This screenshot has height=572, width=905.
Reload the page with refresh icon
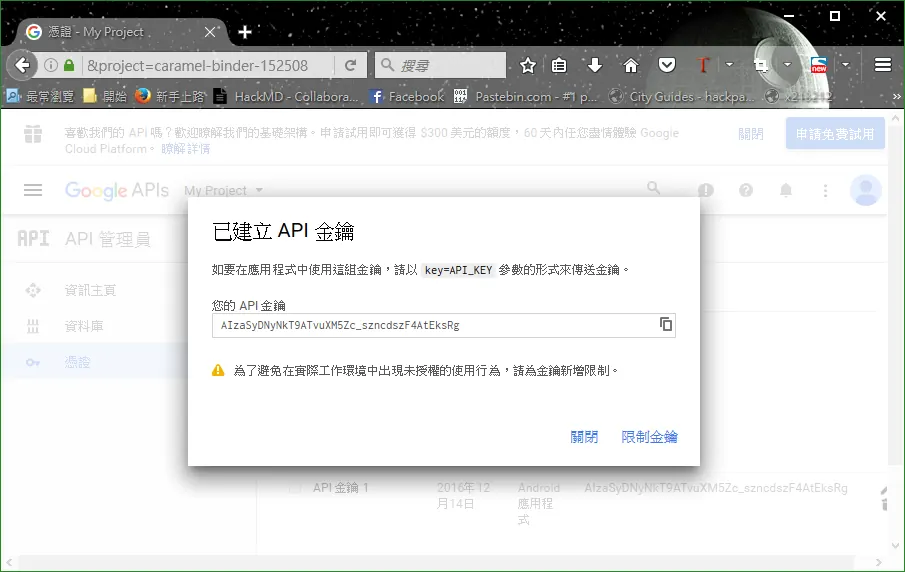[x=350, y=65]
